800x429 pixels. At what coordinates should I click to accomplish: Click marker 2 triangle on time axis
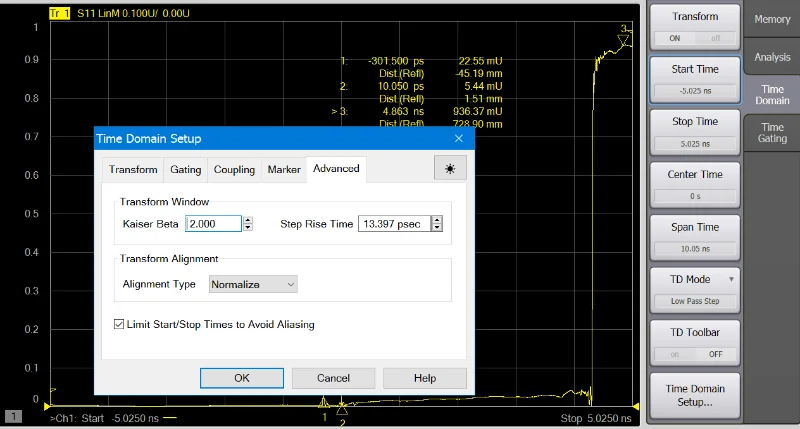(x=342, y=408)
